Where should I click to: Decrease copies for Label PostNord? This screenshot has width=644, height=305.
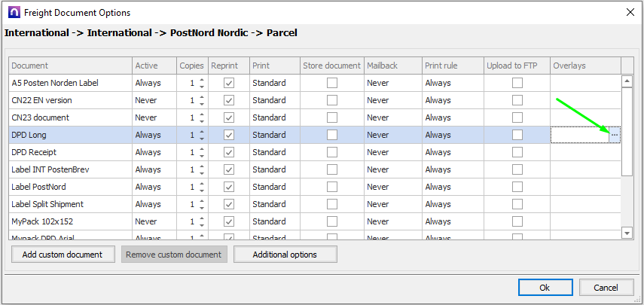click(x=202, y=191)
